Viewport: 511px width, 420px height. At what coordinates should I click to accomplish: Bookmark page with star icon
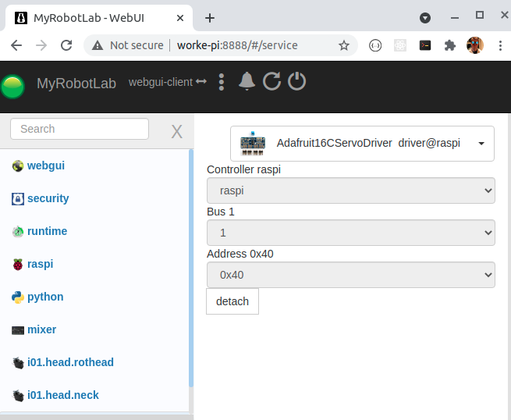click(x=344, y=45)
